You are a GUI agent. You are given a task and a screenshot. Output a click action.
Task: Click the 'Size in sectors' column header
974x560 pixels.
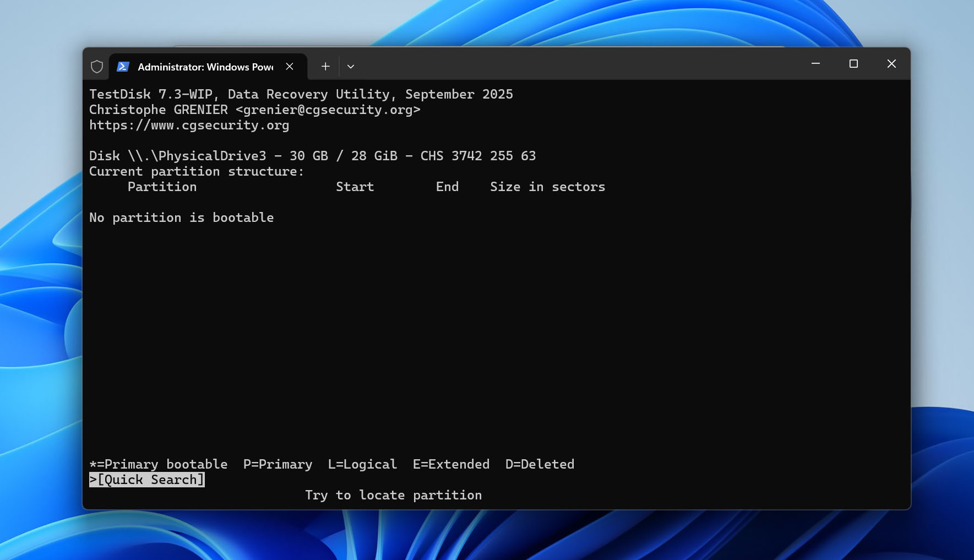(x=548, y=187)
